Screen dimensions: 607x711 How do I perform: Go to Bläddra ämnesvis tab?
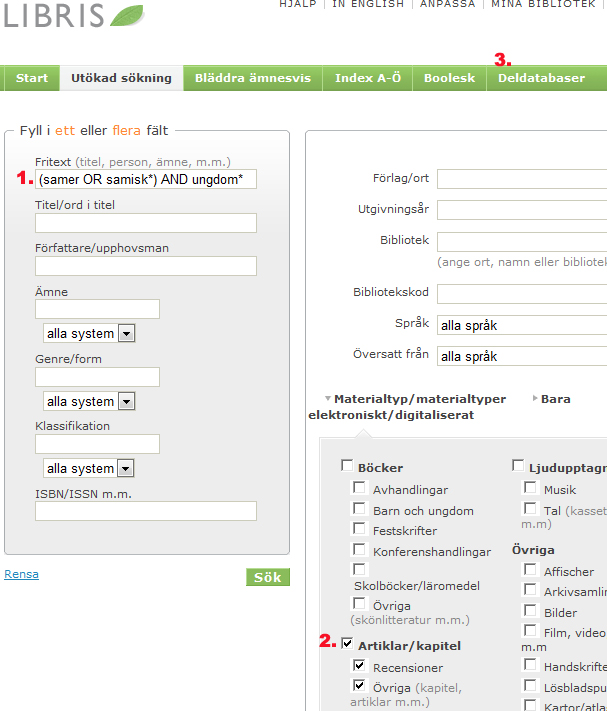(x=253, y=78)
